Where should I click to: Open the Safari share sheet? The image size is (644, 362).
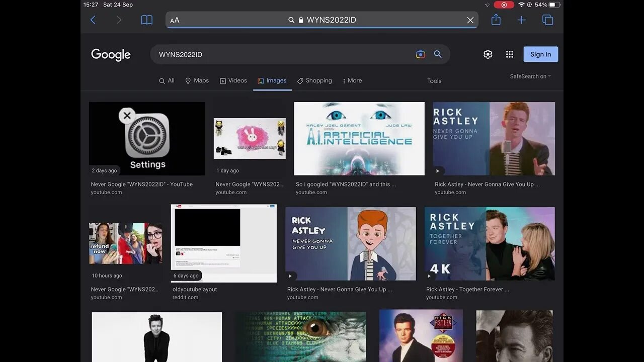(x=496, y=20)
